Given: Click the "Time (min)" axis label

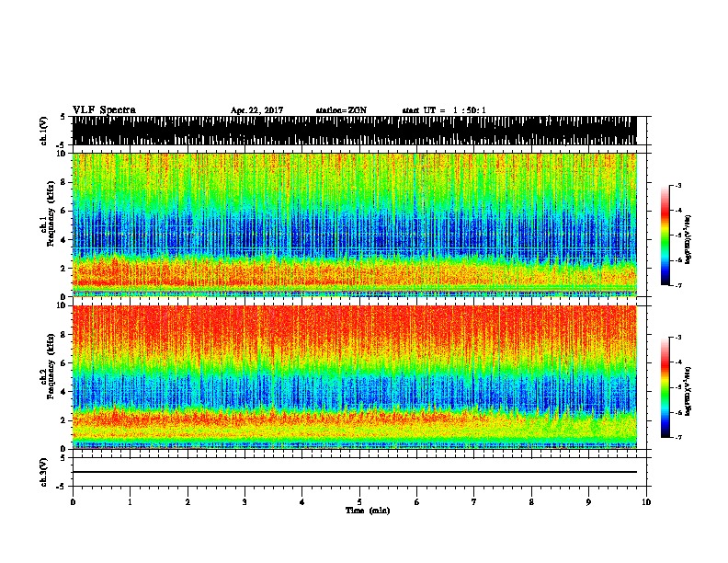Looking at the screenshot, I should click(x=368, y=511).
